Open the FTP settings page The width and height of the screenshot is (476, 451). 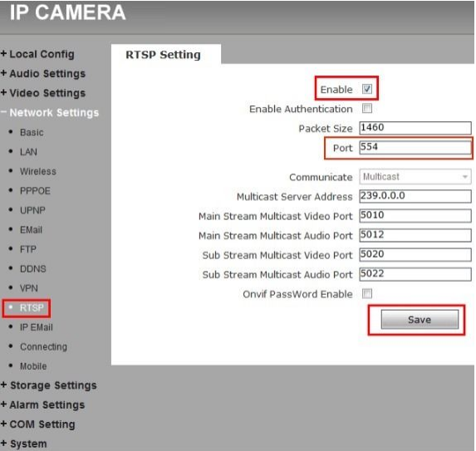point(28,249)
